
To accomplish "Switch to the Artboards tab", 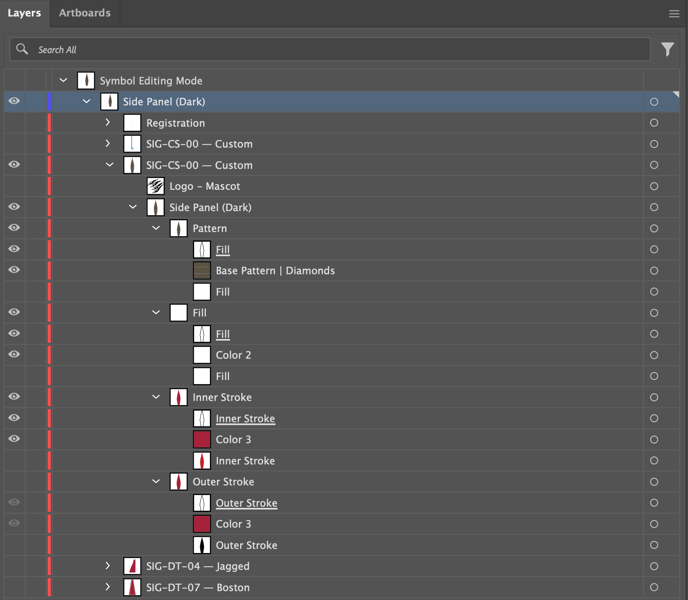I will click(84, 13).
